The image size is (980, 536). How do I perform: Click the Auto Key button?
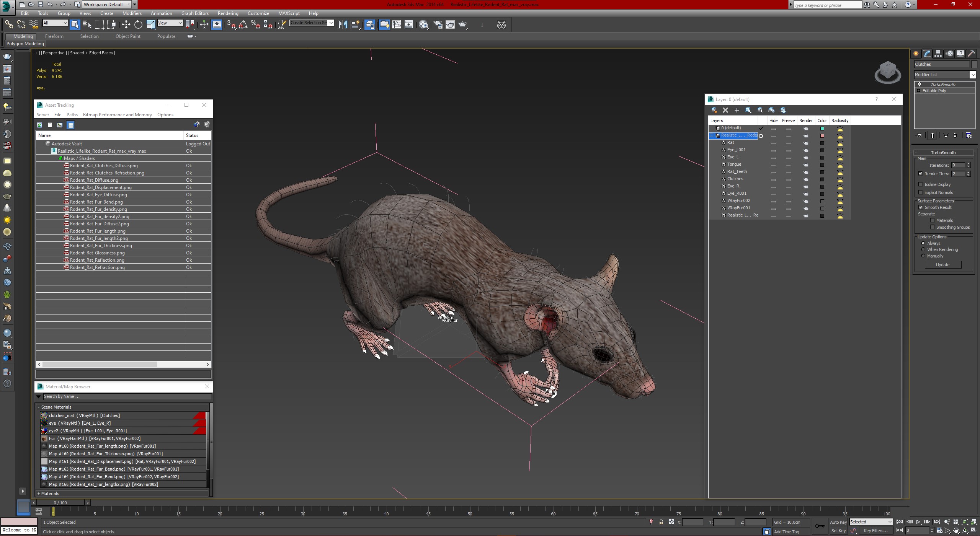tap(838, 522)
